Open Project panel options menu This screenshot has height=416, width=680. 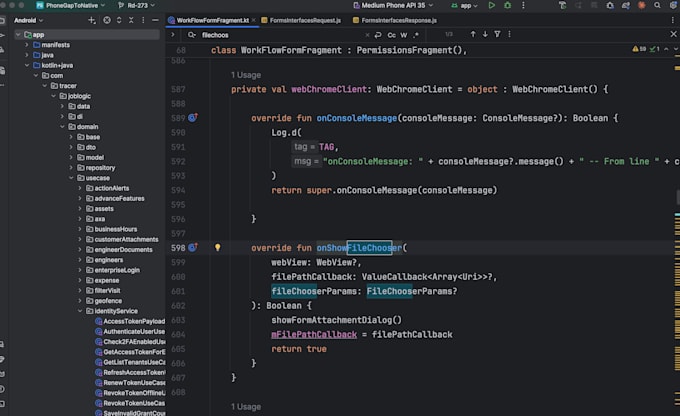click(143, 20)
